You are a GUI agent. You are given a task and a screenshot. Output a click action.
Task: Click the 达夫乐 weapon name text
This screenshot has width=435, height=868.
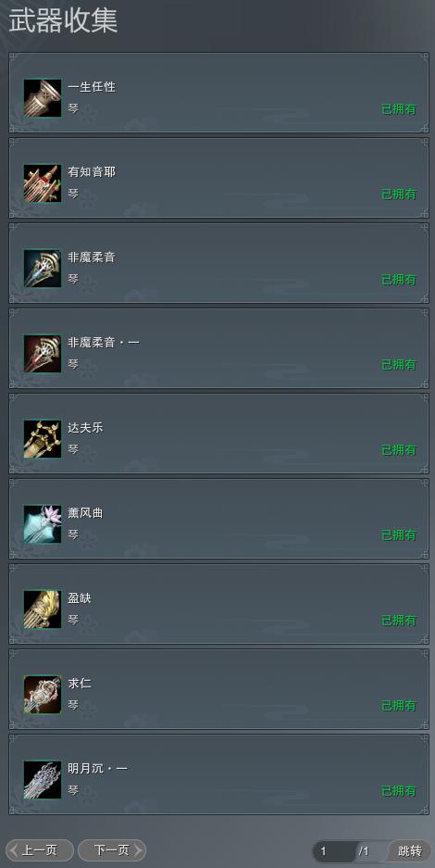click(86, 428)
